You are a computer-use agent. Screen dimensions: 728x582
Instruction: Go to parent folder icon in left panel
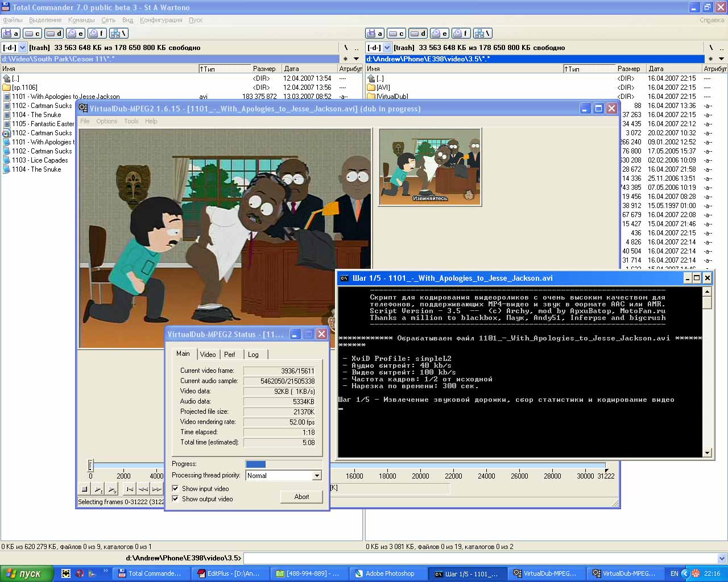(x=7, y=78)
